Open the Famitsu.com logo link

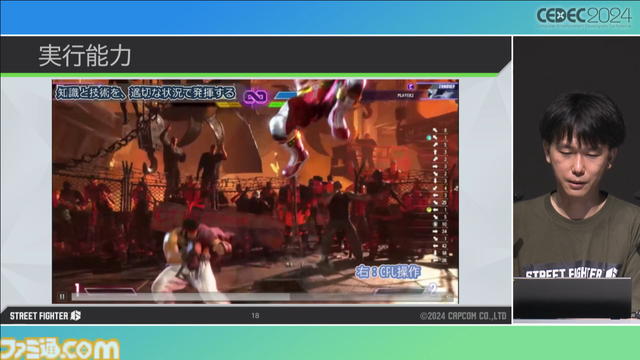click(x=60, y=349)
